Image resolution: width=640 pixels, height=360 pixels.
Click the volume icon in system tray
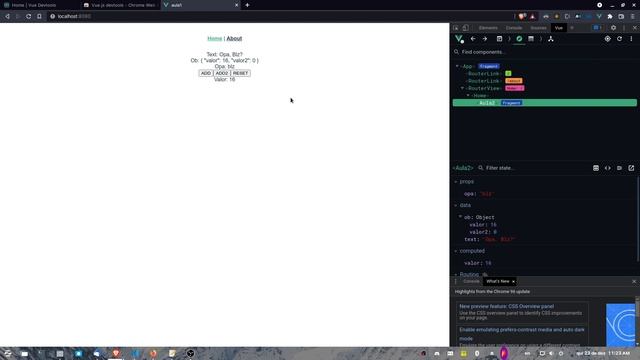551,353
